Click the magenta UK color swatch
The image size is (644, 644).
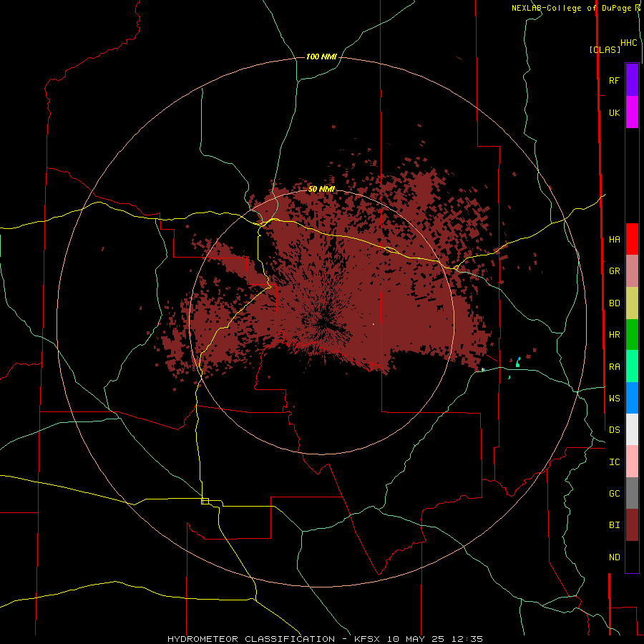tap(632, 112)
